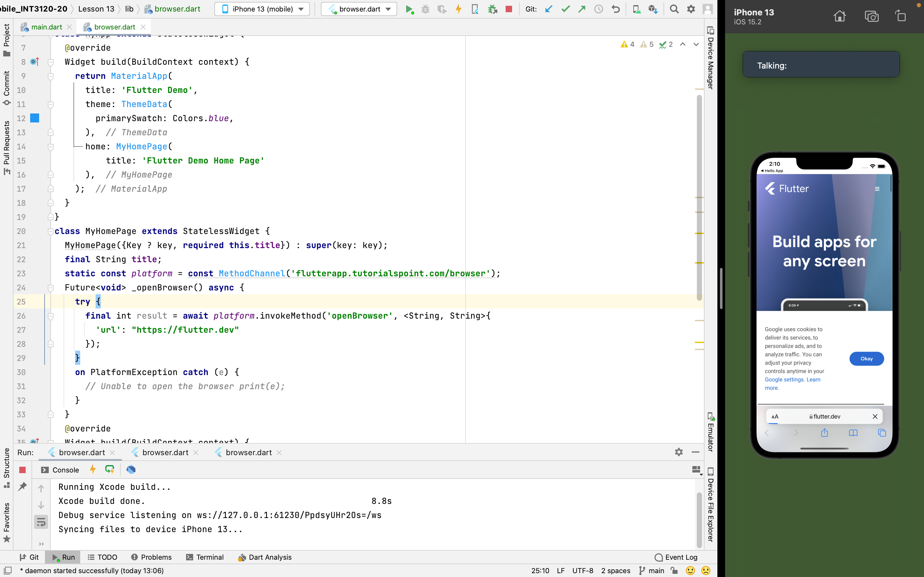The height and width of the screenshot is (577, 924).
Task: Click the Hot Restart icon in console
Action: coord(110,469)
